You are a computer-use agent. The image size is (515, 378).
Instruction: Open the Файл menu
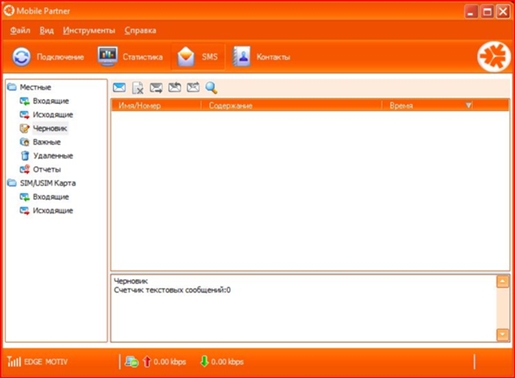tap(20, 31)
